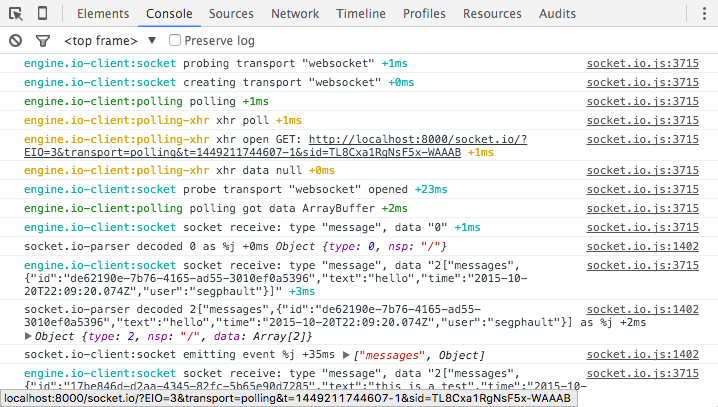Expand the ["messages", Object] array
The image size is (718, 407).
pyautogui.click(x=346, y=355)
